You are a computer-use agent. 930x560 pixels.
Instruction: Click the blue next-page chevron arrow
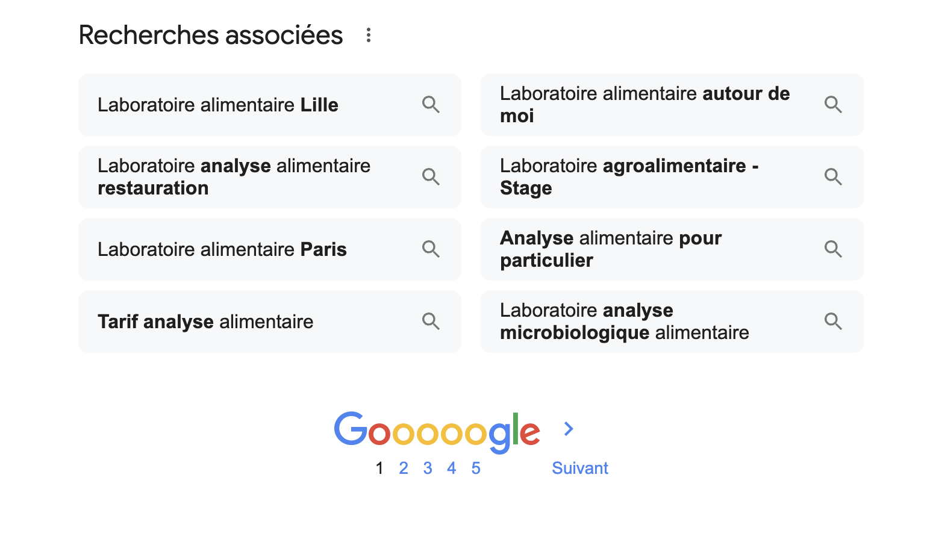pos(569,429)
